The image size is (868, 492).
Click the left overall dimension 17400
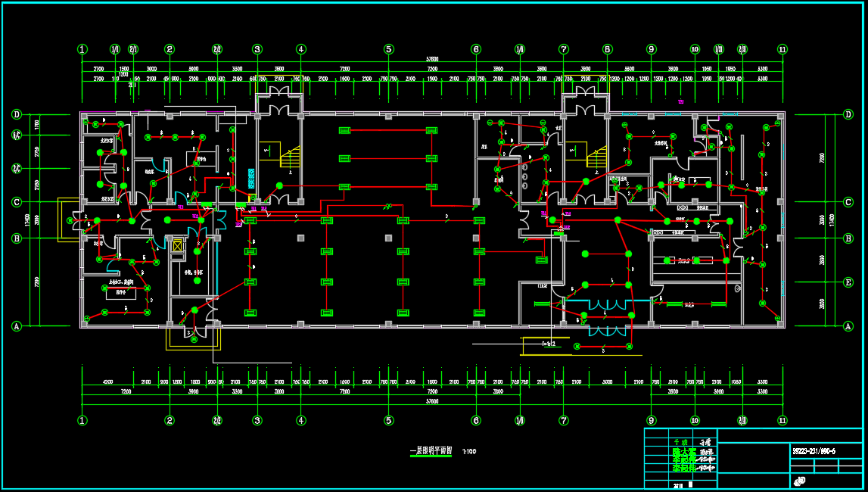pyautogui.click(x=28, y=220)
